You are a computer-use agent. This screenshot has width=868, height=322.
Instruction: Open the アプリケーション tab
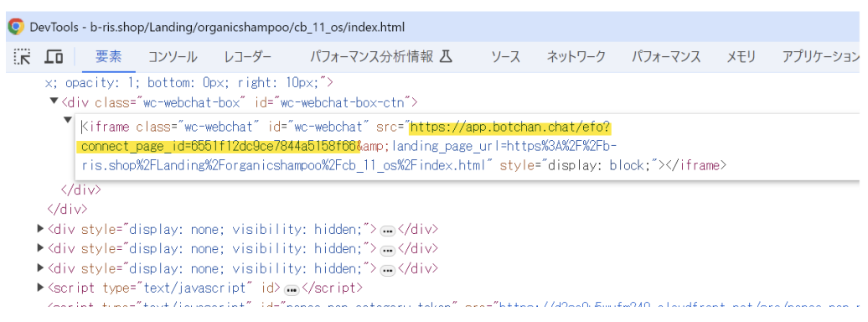tap(820, 56)
